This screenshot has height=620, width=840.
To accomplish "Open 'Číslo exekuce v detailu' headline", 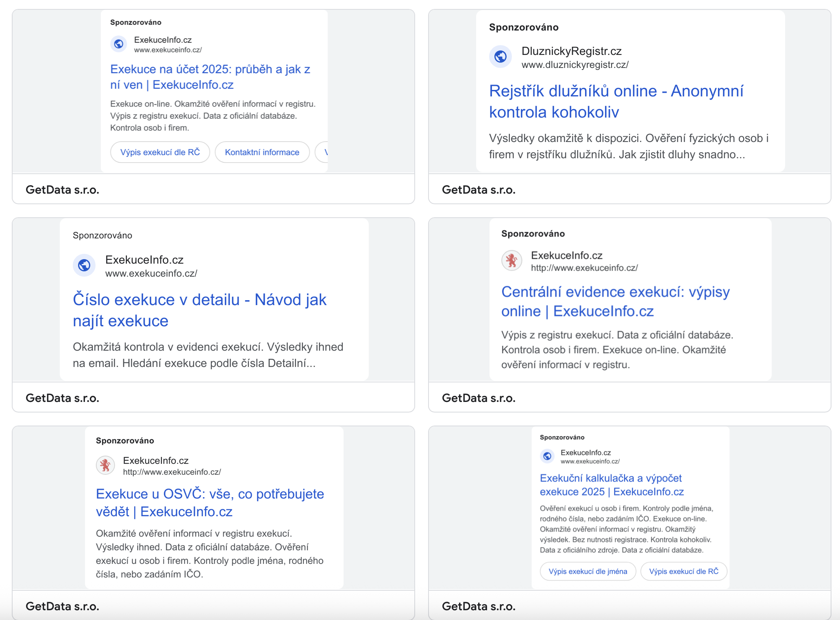I will click(200, 310).
